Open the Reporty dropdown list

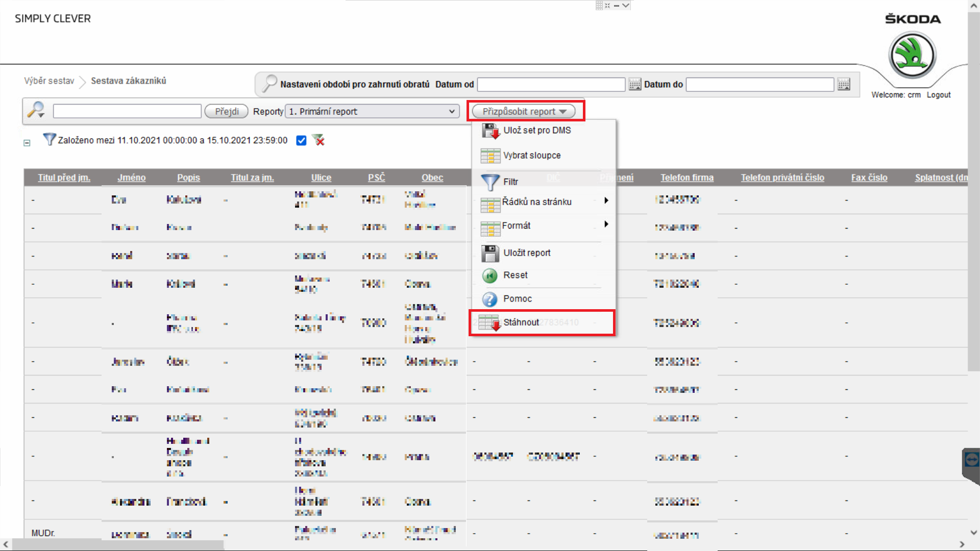(372, 111)
